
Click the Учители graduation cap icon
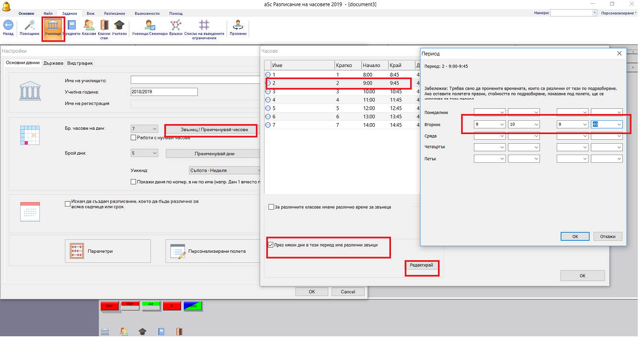[119, 25]
